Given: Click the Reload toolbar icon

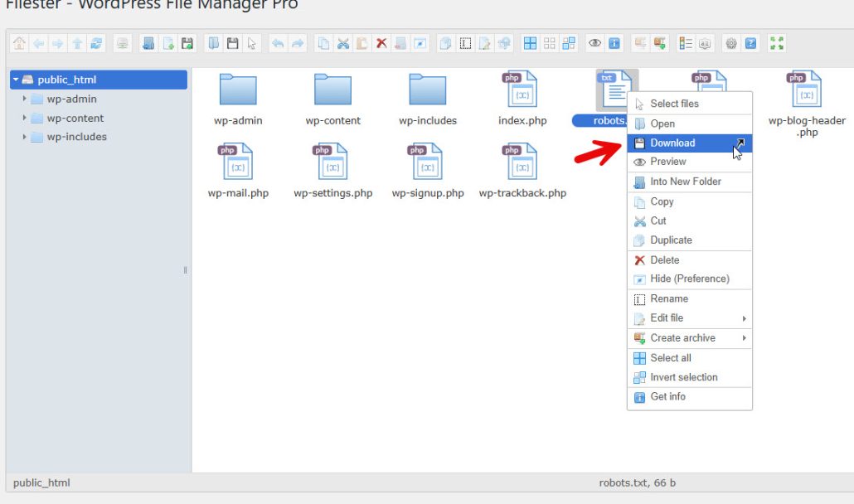Looking at the screenshot, I should pos(96,44).
